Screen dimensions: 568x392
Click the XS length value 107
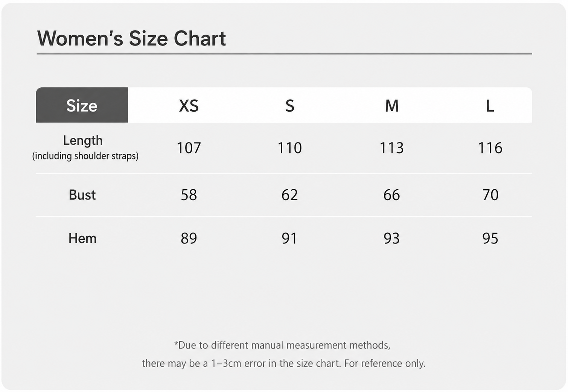tap(189, 148)
